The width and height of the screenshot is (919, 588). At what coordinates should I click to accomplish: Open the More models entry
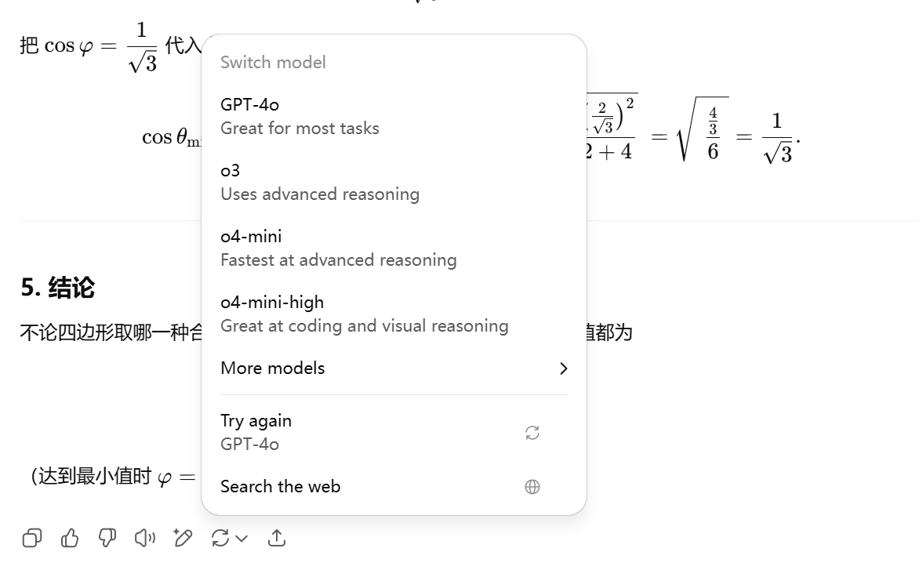click(x=394, y=368)
